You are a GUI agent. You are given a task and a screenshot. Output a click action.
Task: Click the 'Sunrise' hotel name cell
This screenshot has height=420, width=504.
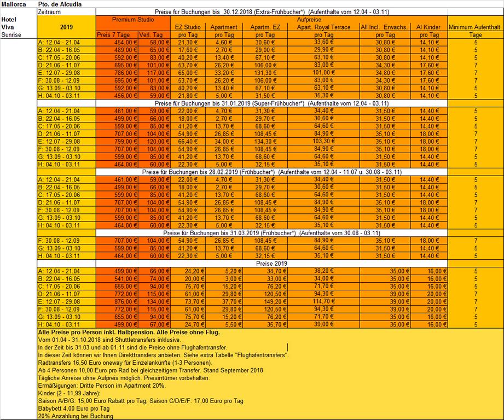11,34
